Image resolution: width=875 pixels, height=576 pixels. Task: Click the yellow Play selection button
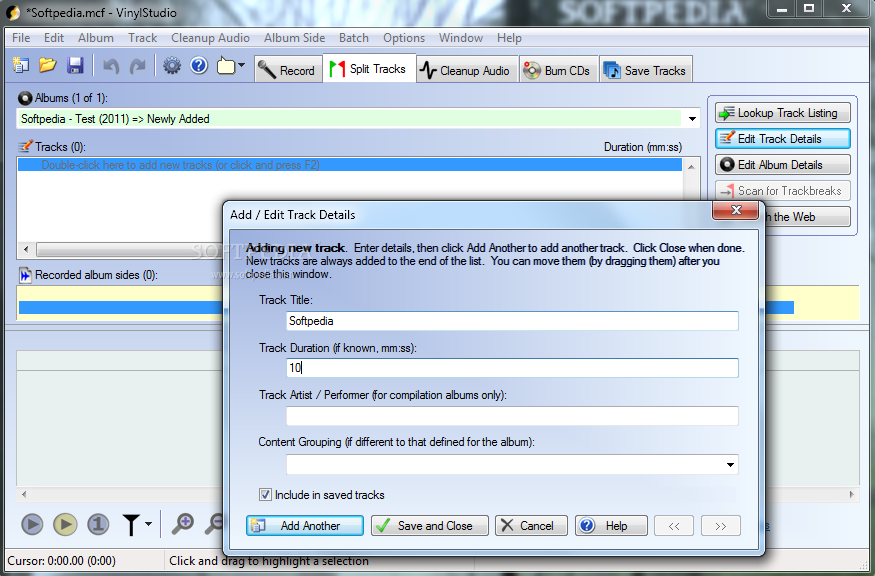65,525
